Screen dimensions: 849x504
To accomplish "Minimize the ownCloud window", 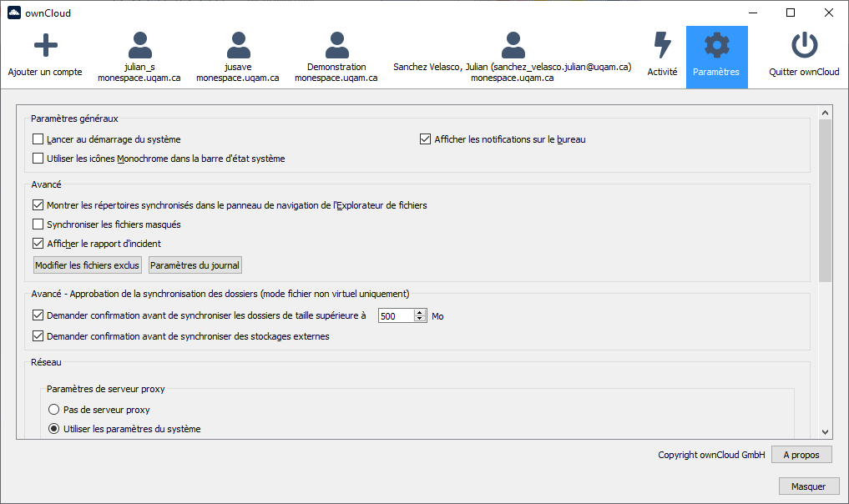I will pyautogui.click(x=753, y=13).
